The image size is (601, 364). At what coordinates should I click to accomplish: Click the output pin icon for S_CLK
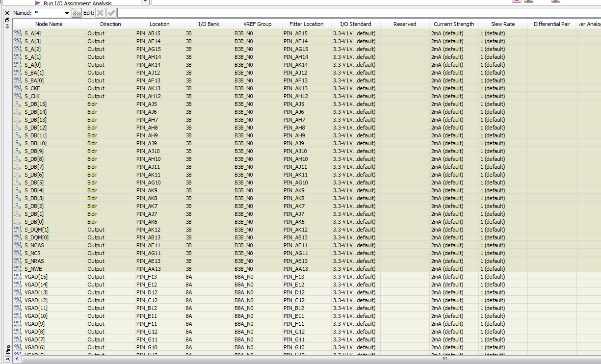coord(18,96)
